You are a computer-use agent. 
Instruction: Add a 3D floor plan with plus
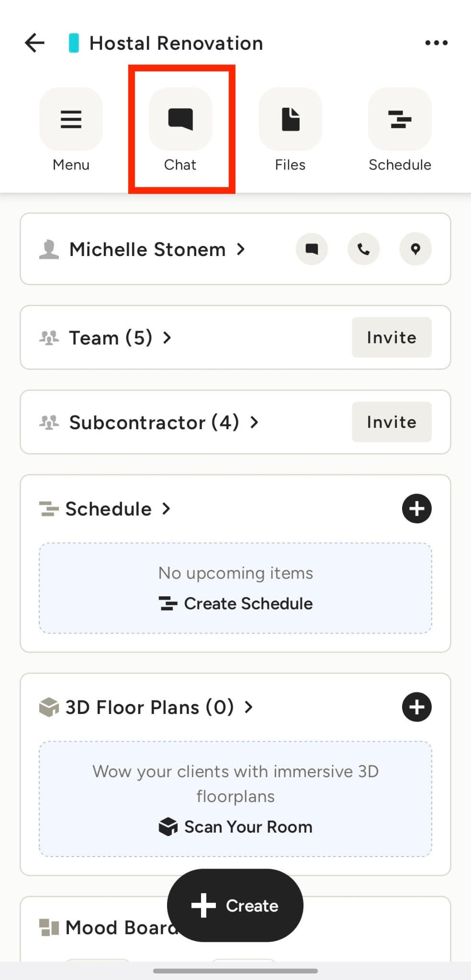point(416,707)
